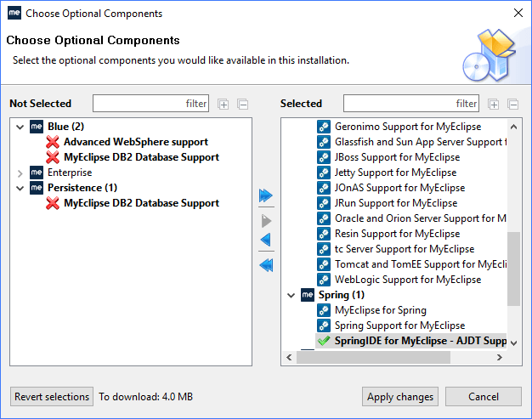Click scroll up arrow in Selected list

coord(513,127)
